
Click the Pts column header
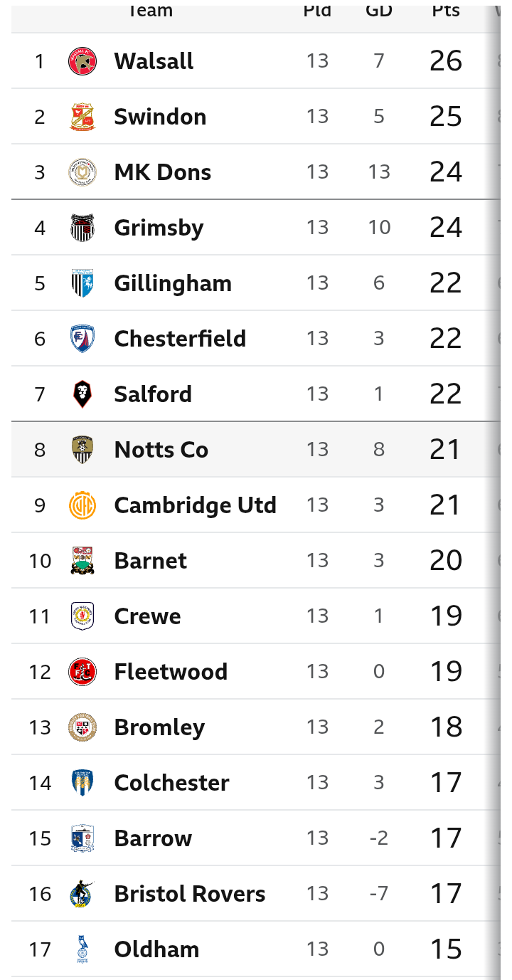446,11
